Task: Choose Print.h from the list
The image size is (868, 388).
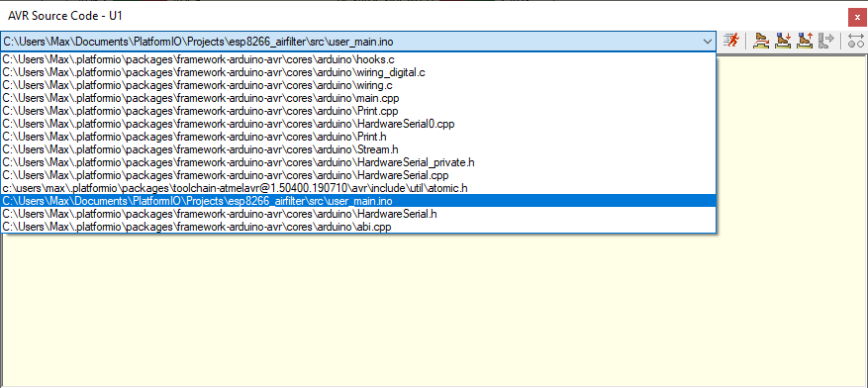Action: click(358, 137)
